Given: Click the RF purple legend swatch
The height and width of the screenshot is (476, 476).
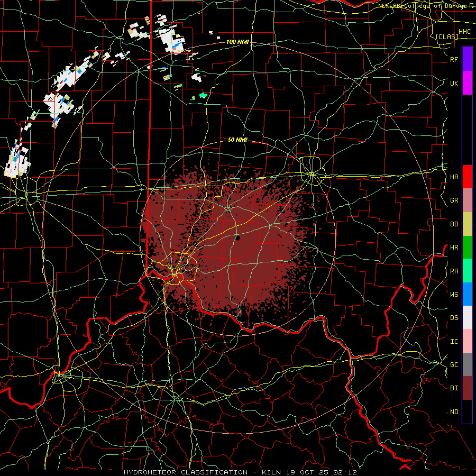Looking at the screenshot, I should (467, 59).
